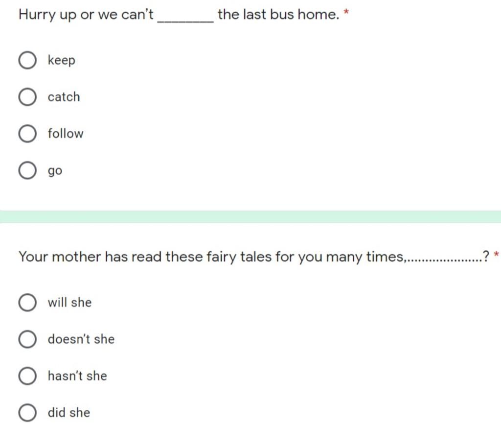This screenshot has width=501, height=448.
Task: Click the 'catch' answer label text
Action: pos(64,97)
